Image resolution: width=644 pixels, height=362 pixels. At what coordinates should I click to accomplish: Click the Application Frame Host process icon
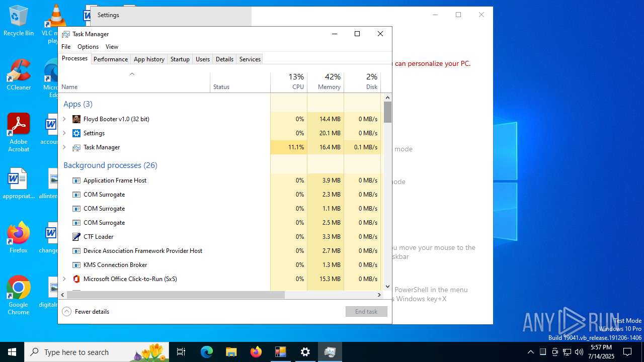pyautogui.click(x=76, y=180)
